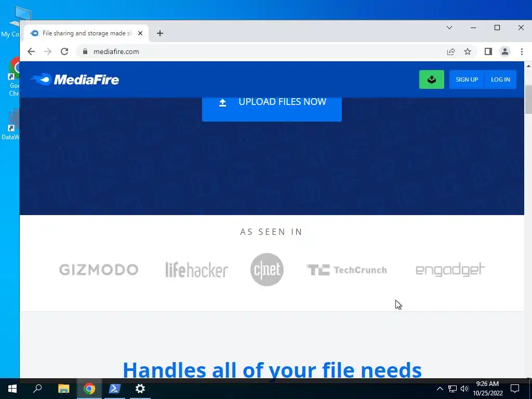532x399 pixels.
Task: Select the DataW desktop shortcut
Action: 11,124
